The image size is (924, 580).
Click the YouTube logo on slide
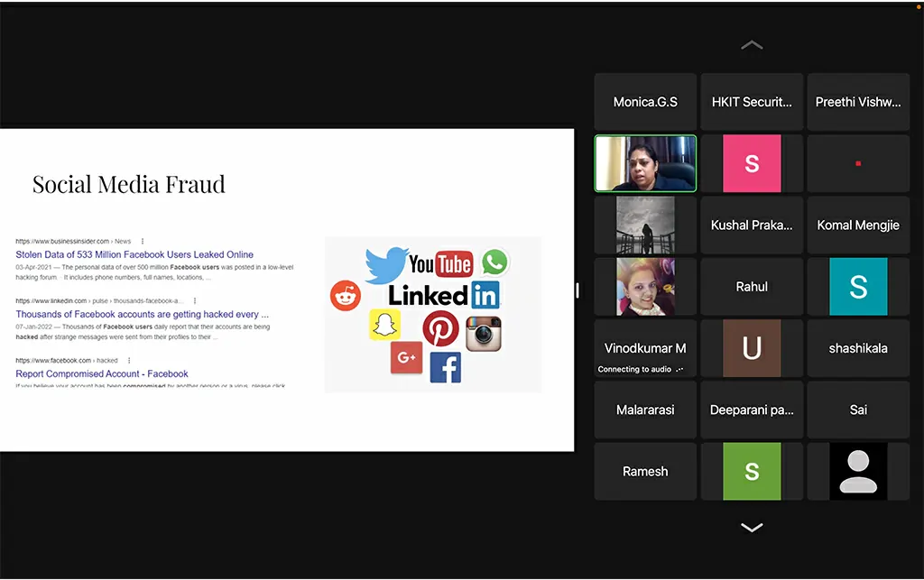[440, 264]
